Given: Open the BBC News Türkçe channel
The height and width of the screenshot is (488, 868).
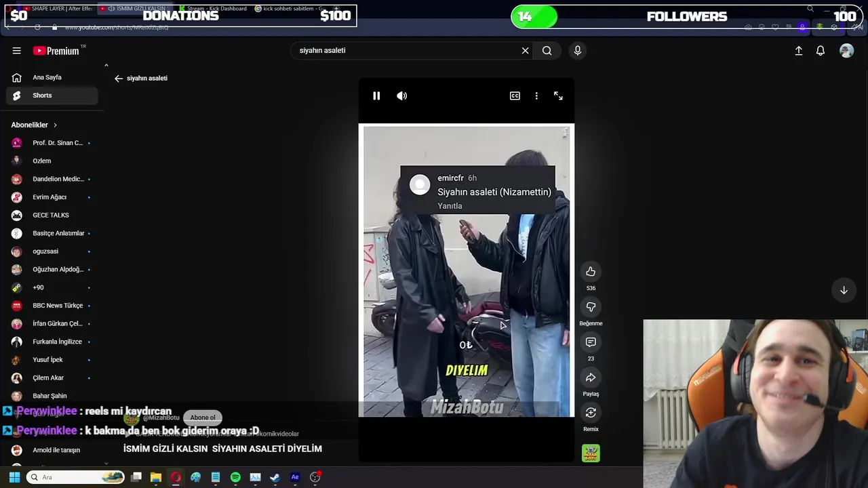Looking at the screenshot, I should [52, 306].
